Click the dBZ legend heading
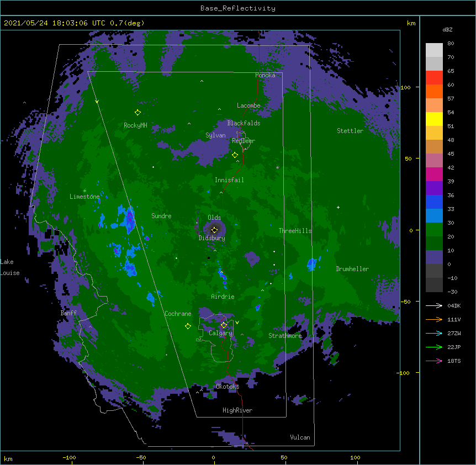 (447, 29)
